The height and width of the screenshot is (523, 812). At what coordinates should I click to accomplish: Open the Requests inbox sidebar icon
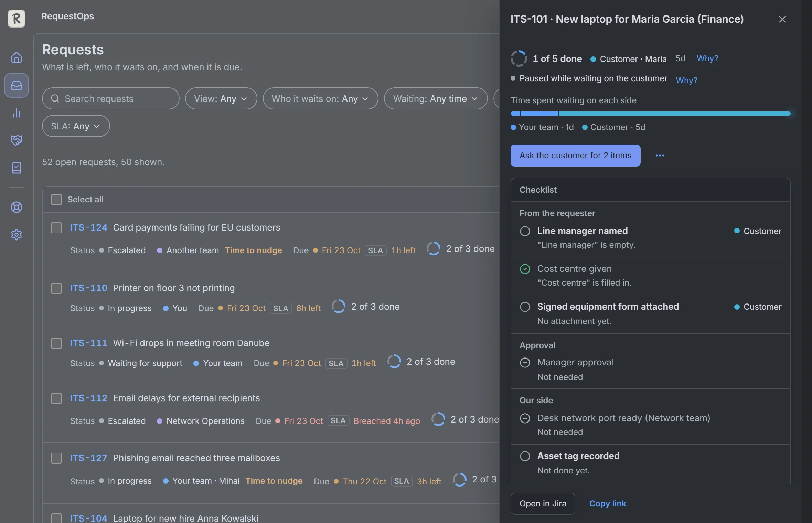click(x=17, y=85)
